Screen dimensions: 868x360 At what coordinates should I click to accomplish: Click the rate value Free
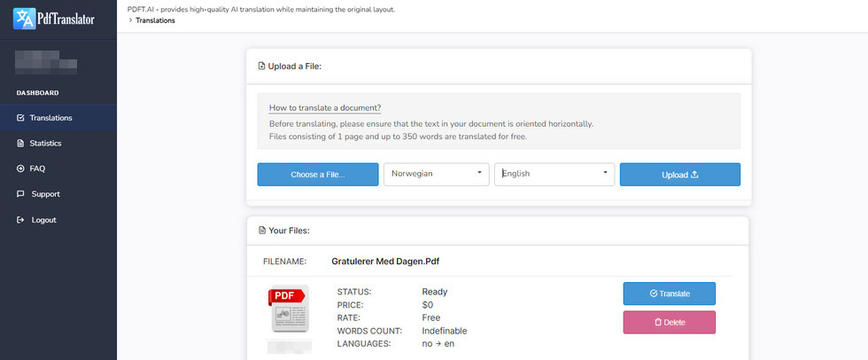pyautogui.click(x=431, y=318)
